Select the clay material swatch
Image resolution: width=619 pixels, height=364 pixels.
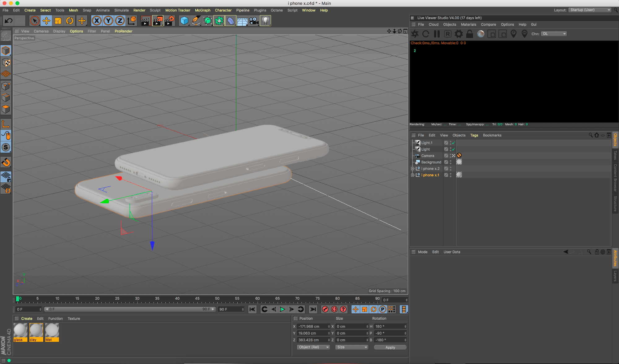pos(36,331)
